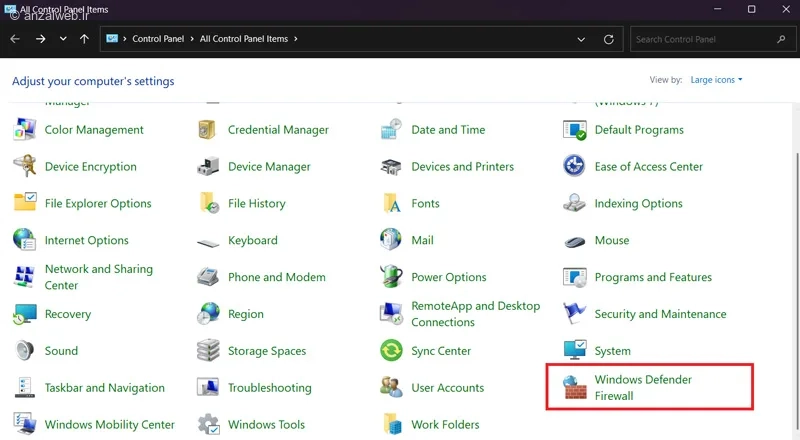Image resolution: width=800 pixels, height=440 pixels.
Task: Open the Mail icon
Action: click(391, 239)
